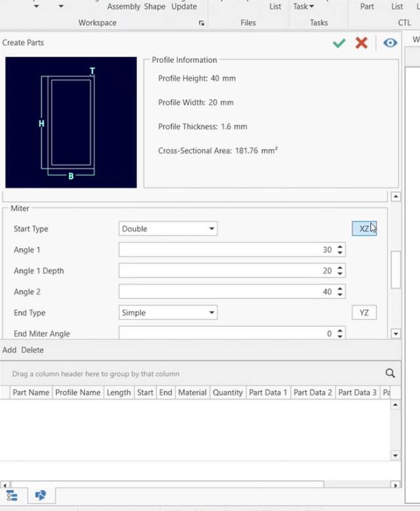Screen dimensions: 420x511
Task: Click horizontal scrollbar of parts table
Action: click(x=167, y=485)
